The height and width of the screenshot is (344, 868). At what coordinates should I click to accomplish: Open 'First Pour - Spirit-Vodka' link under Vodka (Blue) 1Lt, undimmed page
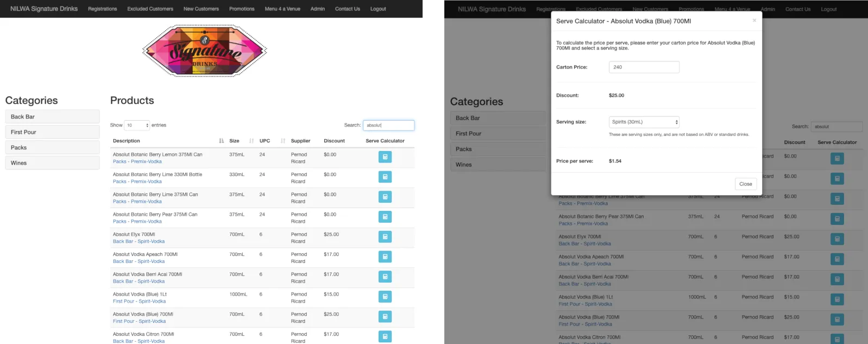tap(139, 301)
